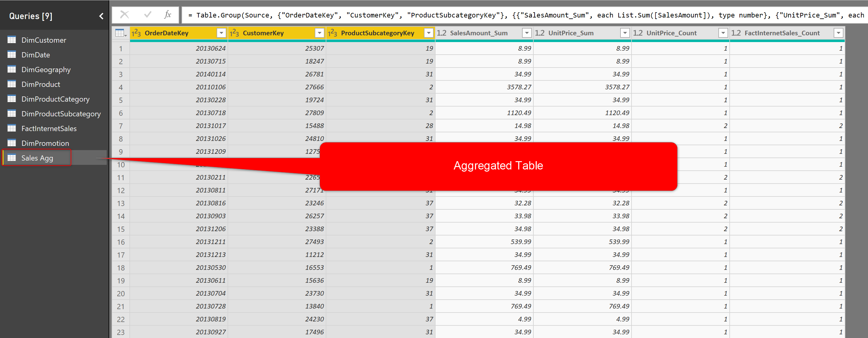Change CustomerKey data type via 123 icon

coord(234,33)
